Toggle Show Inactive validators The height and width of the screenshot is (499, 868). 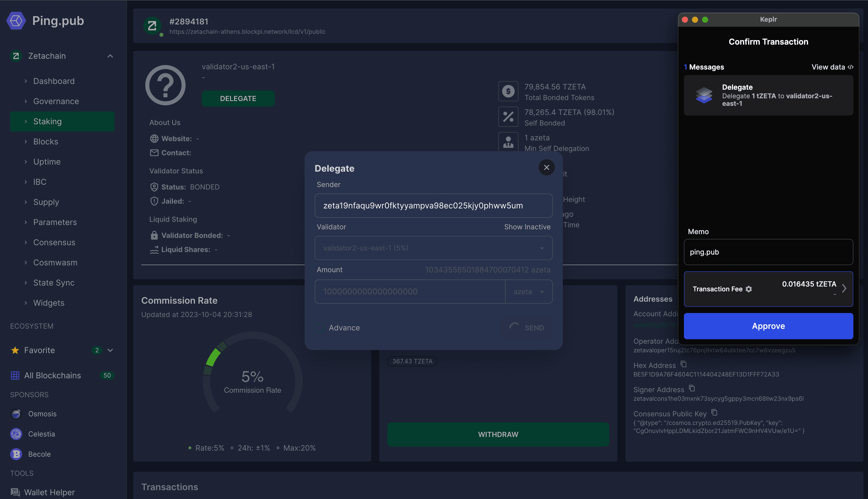pyautogui.click(x=527, y=227)
